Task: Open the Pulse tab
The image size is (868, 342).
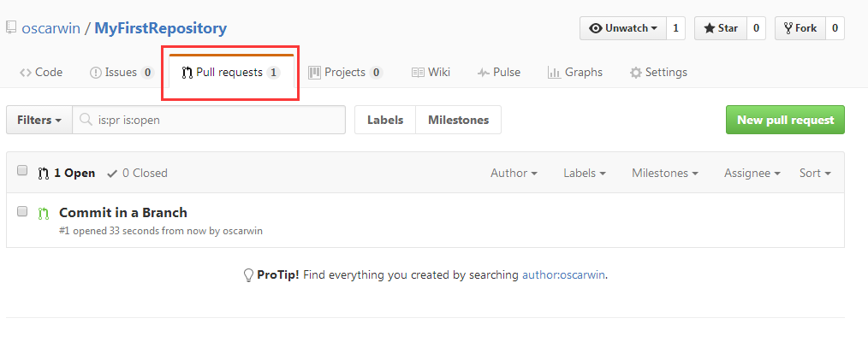Action: [499, 73]
